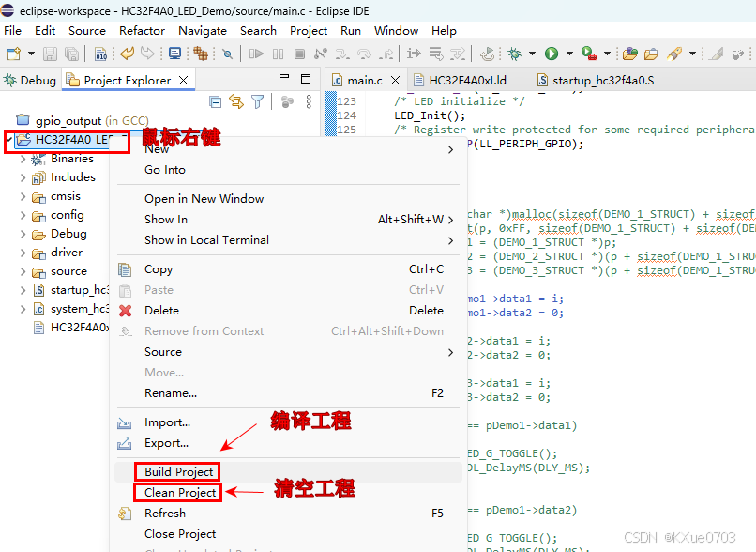Open the External Tools dropdown arrow
Viewport: 756px width, 552px height.
tap(607, 54)
